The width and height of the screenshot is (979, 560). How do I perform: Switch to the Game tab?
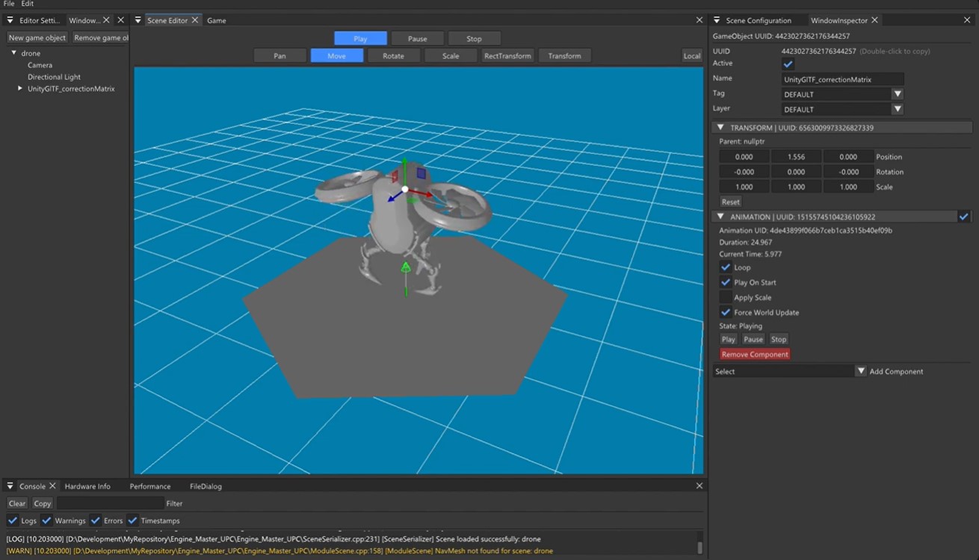(x=217, y=20)
